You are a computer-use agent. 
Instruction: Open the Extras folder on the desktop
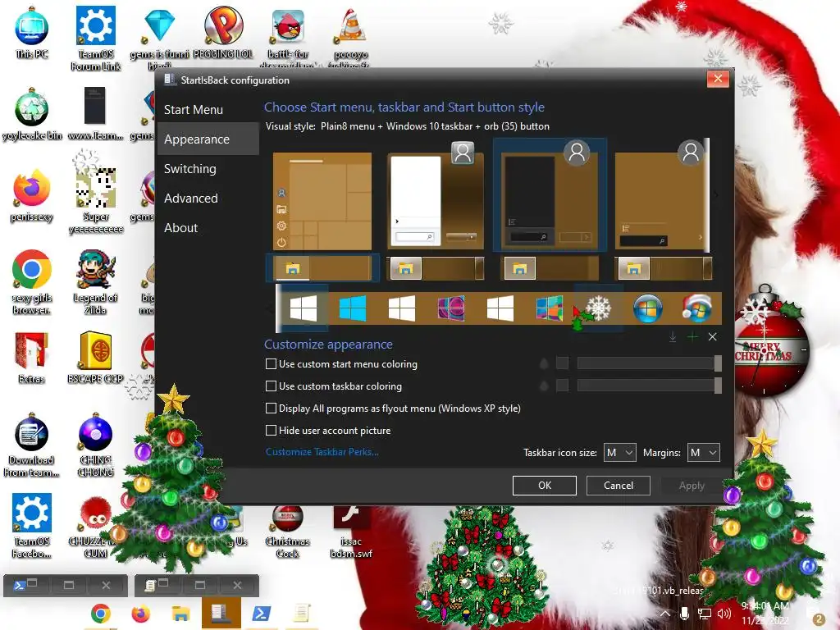click(32, 358)
